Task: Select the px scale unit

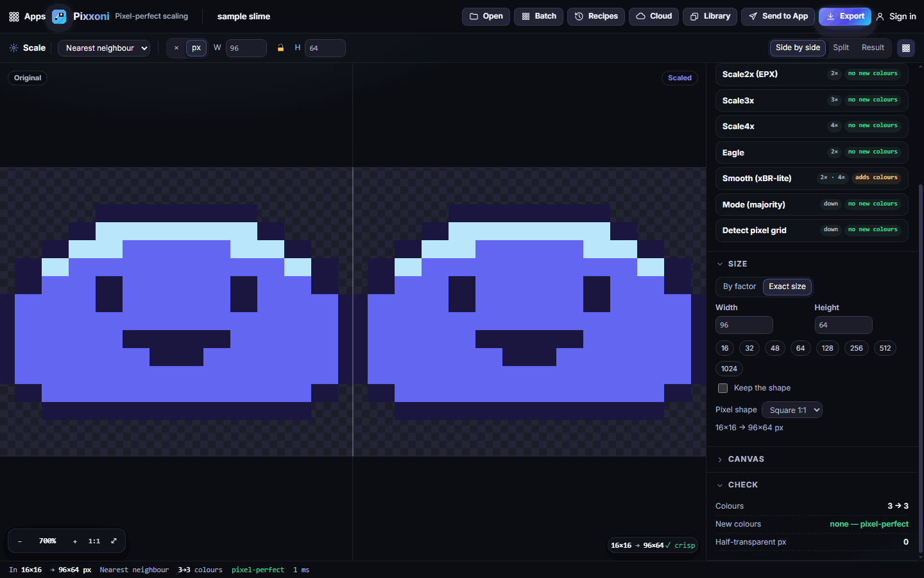Action: [196, 48]
